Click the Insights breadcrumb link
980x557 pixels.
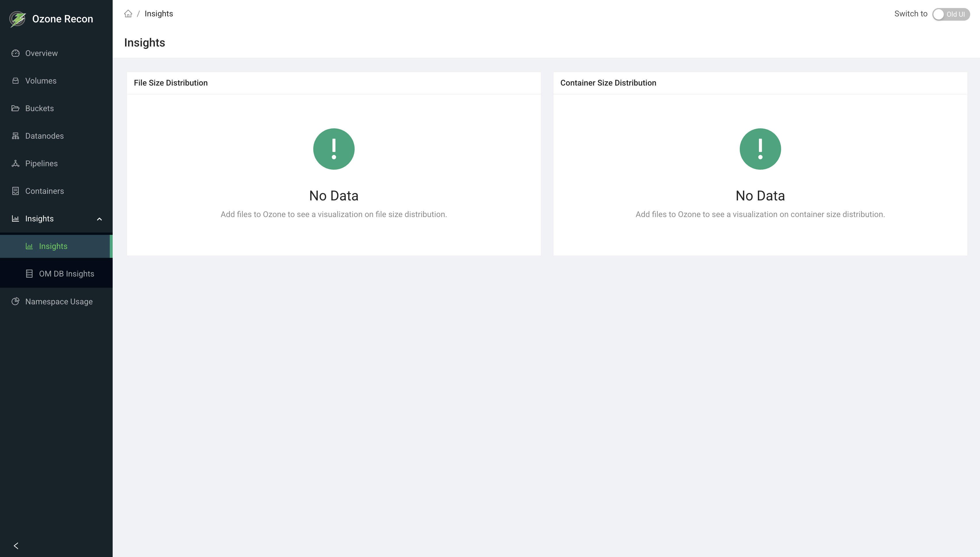158,14
